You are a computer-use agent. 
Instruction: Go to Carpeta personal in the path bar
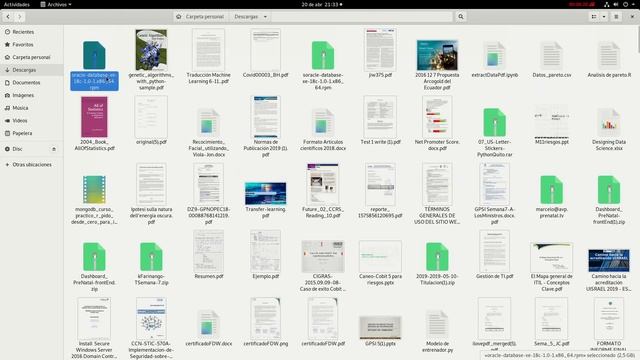(200, 17)
